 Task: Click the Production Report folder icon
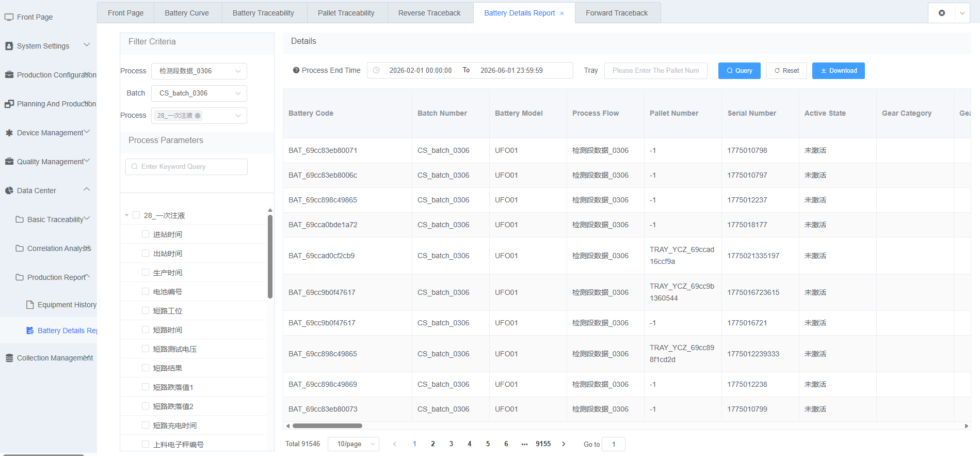point(20,277)
